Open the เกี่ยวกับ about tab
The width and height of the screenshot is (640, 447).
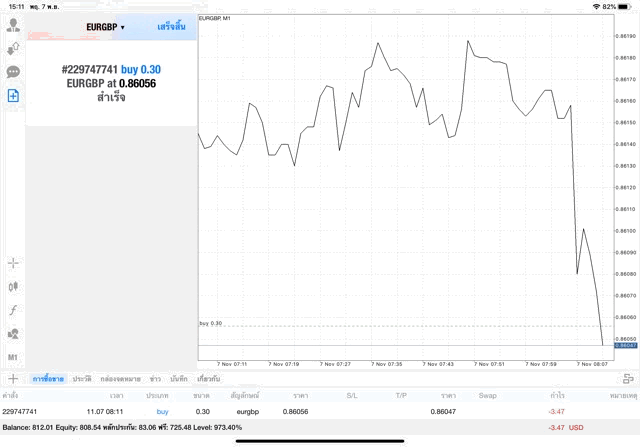pos(209,379)
